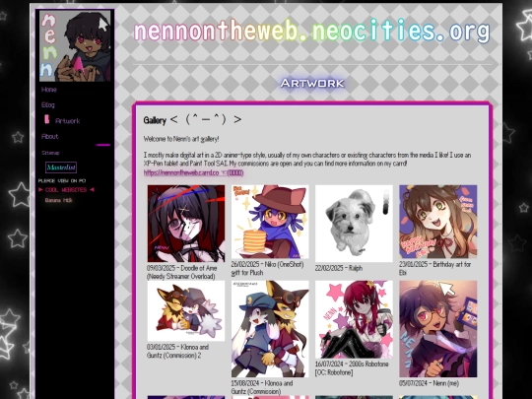
Task: Open the 2000s Robotone artwork
Action: coord(354,319)
